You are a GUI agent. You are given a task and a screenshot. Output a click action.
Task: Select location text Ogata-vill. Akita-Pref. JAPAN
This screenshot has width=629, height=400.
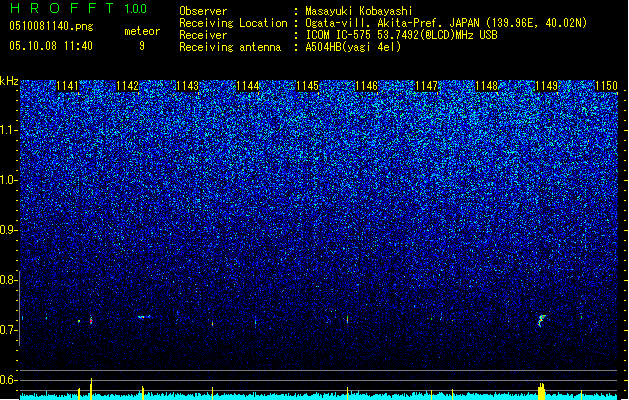click(392, 23)
